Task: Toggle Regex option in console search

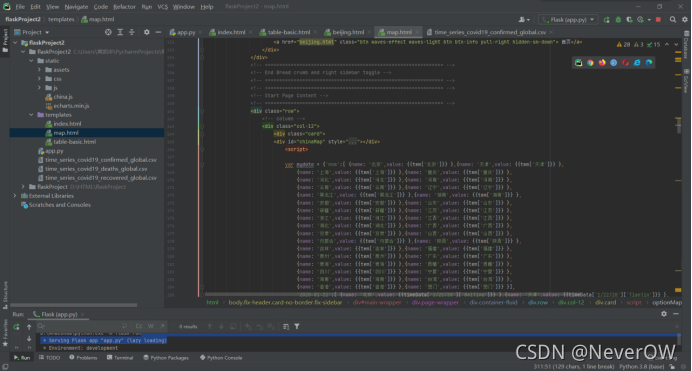Action: [x=162, y=326]
